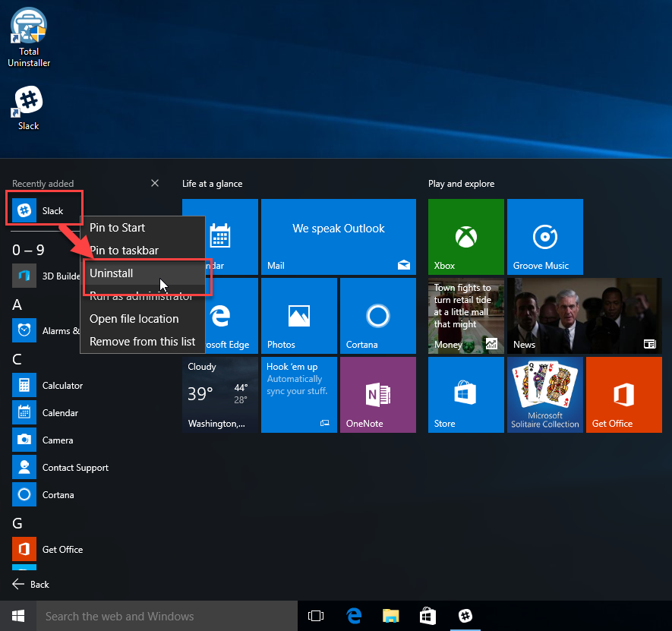Launch the Xbox tile

pos(466,237)
